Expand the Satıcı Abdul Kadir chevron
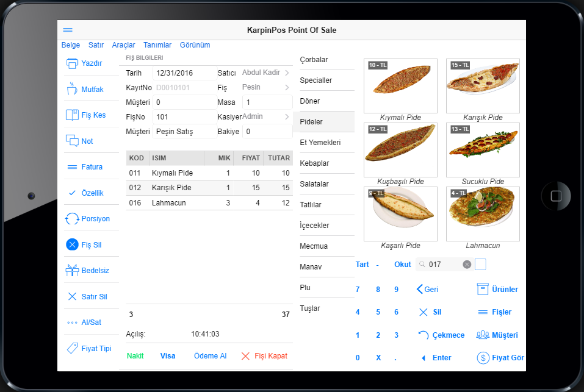The image size is (584, 392). 287,73
